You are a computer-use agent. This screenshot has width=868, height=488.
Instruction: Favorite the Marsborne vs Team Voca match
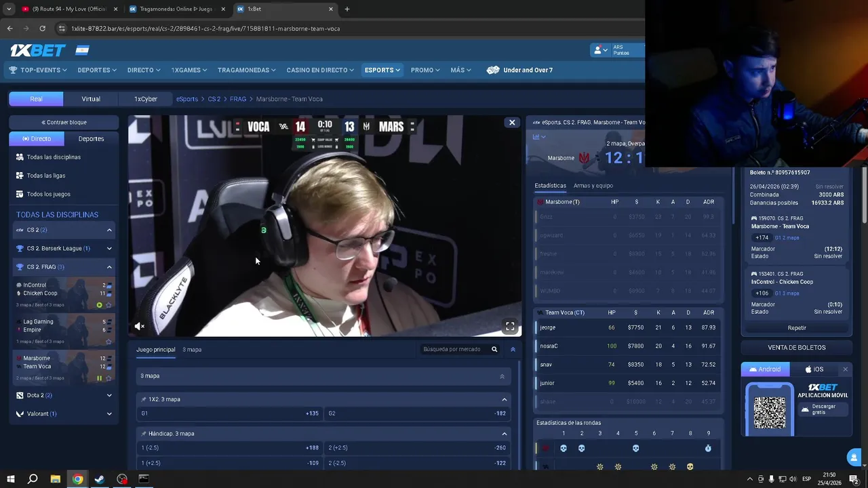click(108, 378)
